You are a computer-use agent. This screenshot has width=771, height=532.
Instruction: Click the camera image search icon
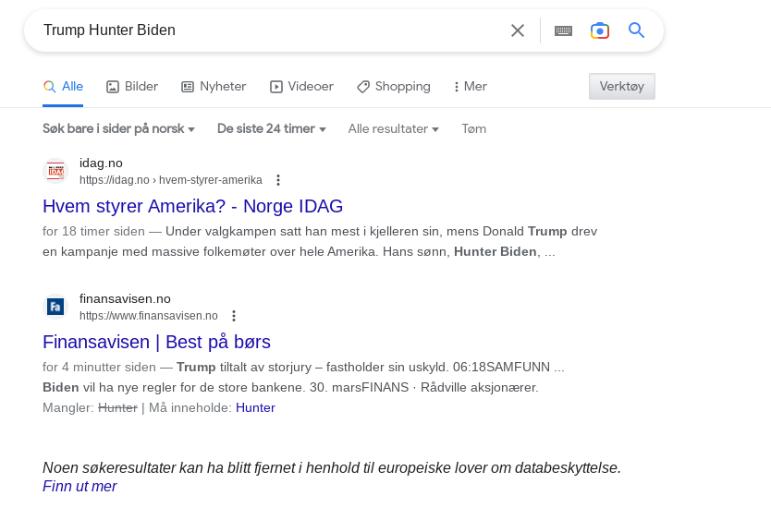[x=600, y=30]
